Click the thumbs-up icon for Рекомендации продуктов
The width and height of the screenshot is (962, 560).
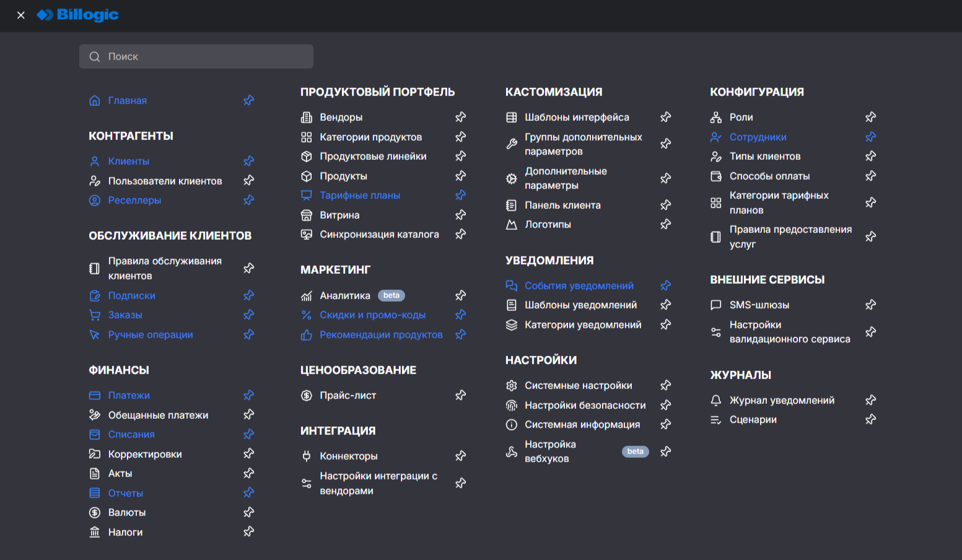[306, 335]
